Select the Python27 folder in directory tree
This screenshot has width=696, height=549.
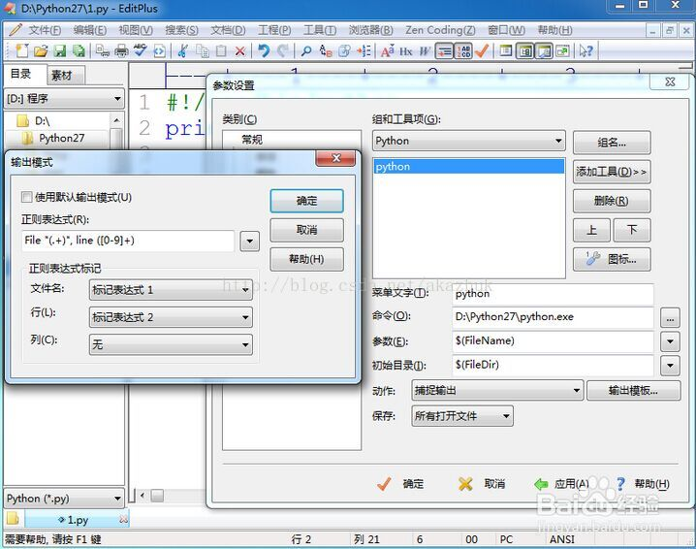(x=61, y=138)
